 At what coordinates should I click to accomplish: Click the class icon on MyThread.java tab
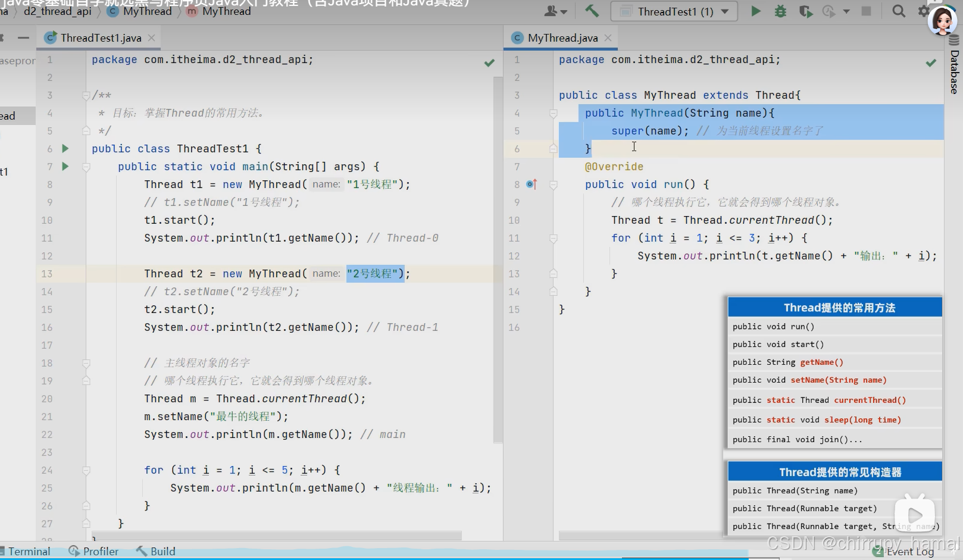point(517,37)
